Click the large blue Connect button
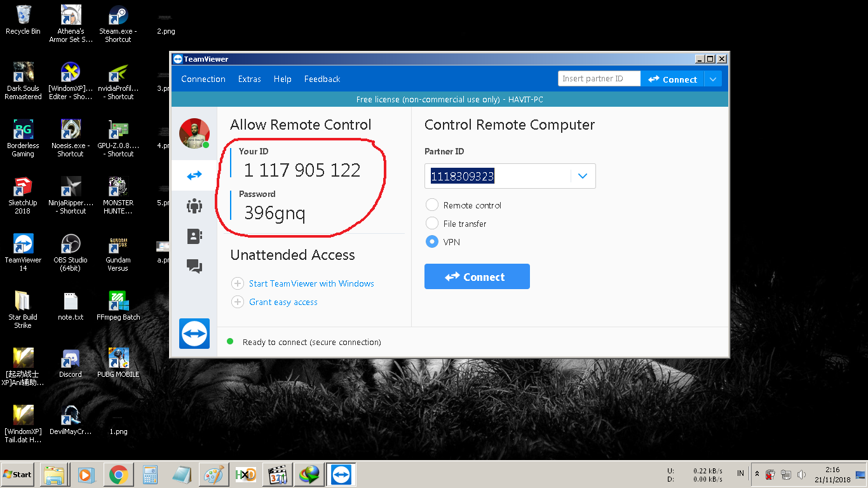This screenshot has height=488, width=868. (477, 277)
